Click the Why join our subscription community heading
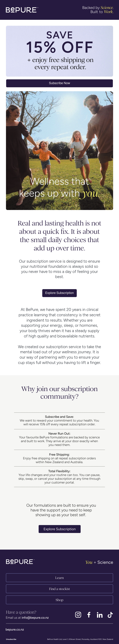 tap(59, 392)
